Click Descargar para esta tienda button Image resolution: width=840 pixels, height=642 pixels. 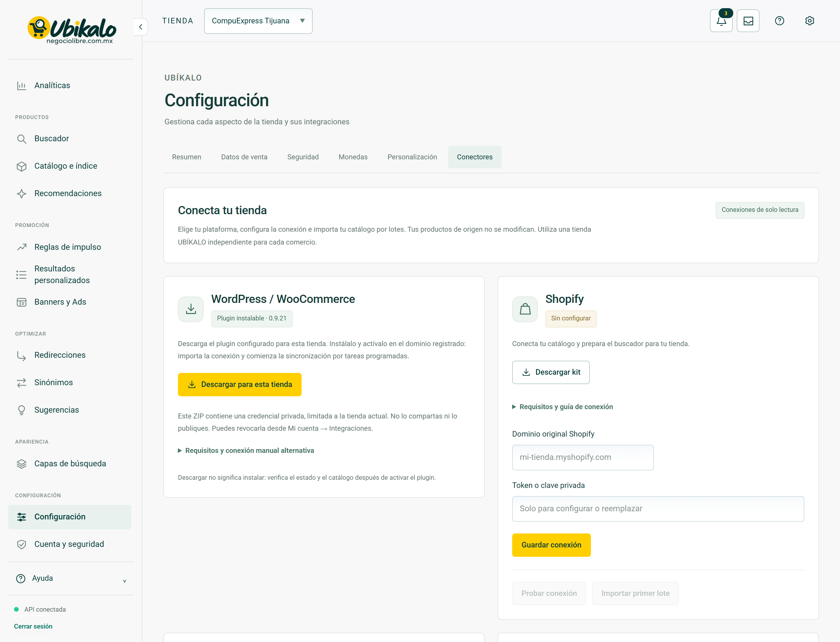pos(239,384)
